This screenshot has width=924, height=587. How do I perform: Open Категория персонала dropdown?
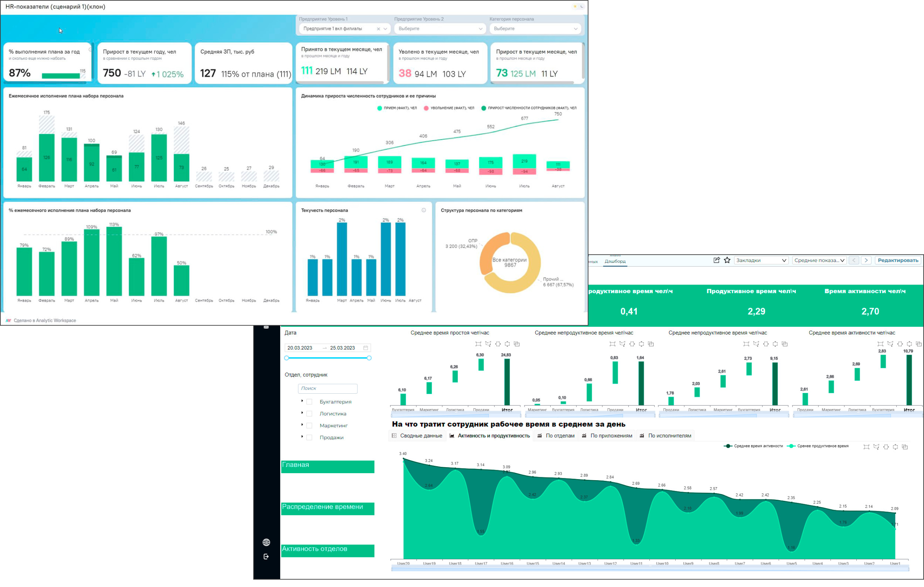[535, 29]
